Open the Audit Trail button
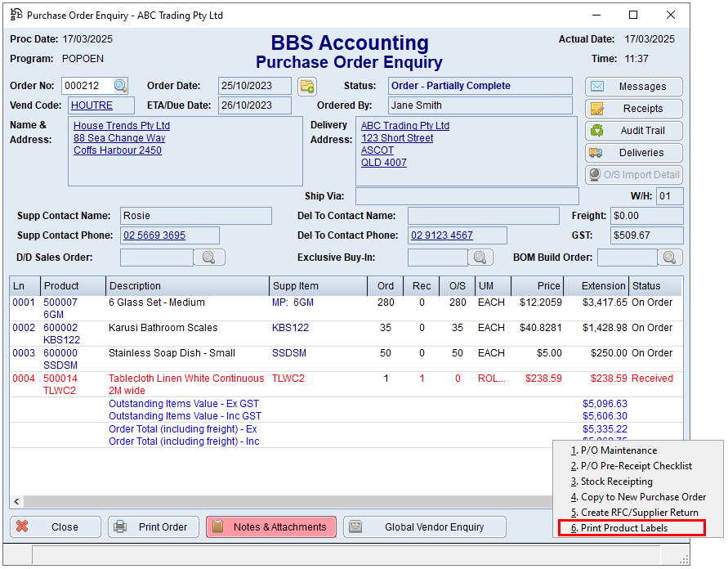 [633, 131]
